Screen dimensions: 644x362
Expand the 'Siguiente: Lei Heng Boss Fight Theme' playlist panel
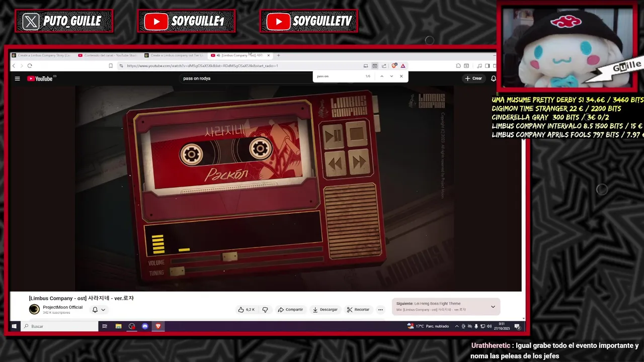(493, 307)
